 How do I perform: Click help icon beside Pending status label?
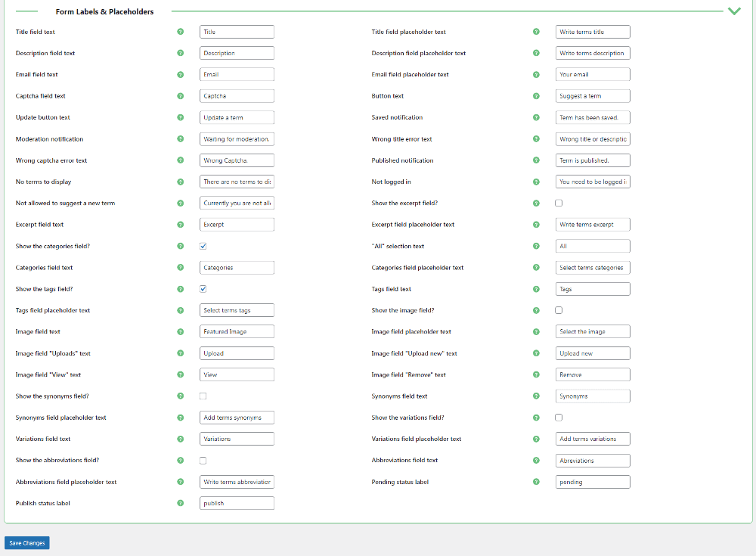tap(536, 482)
